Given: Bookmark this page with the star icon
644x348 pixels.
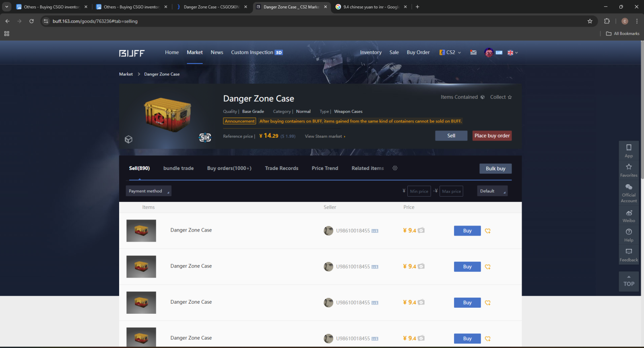Looking at the screenshot, I should point(590,21).
